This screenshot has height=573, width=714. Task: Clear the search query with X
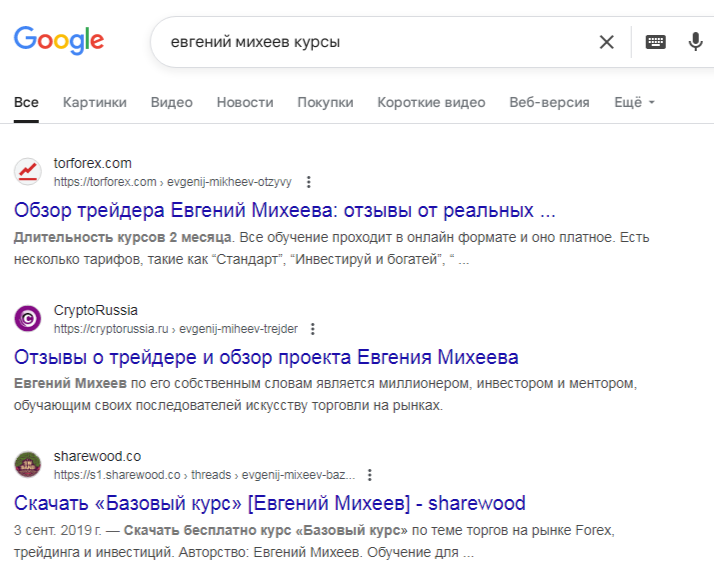[x=606, y=42]
